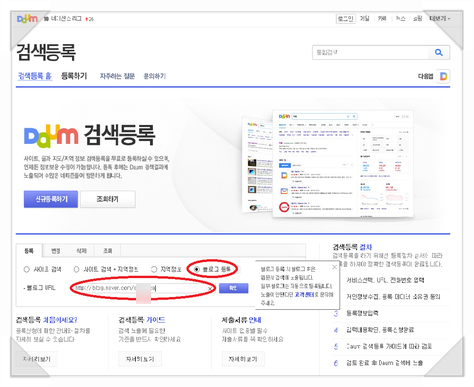This screenshot has height=387, width=474.
Task: Click the 블로그 URL input field
Action: [x=143, y=288]
